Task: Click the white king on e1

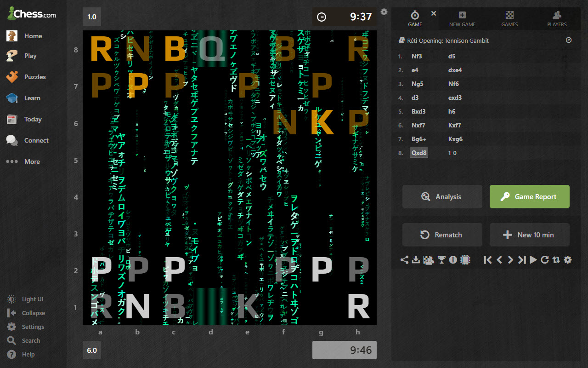Action: tap(248, 306)
